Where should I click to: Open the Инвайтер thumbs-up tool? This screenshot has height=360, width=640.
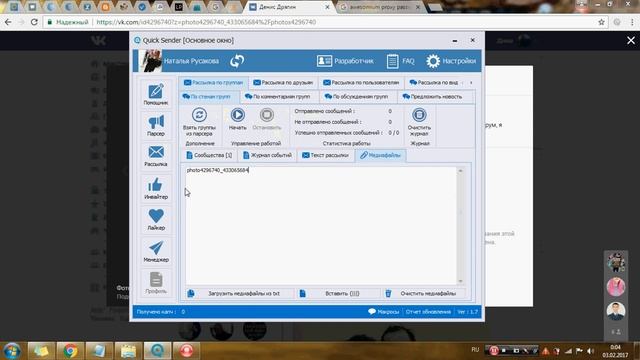click(156, 188)
